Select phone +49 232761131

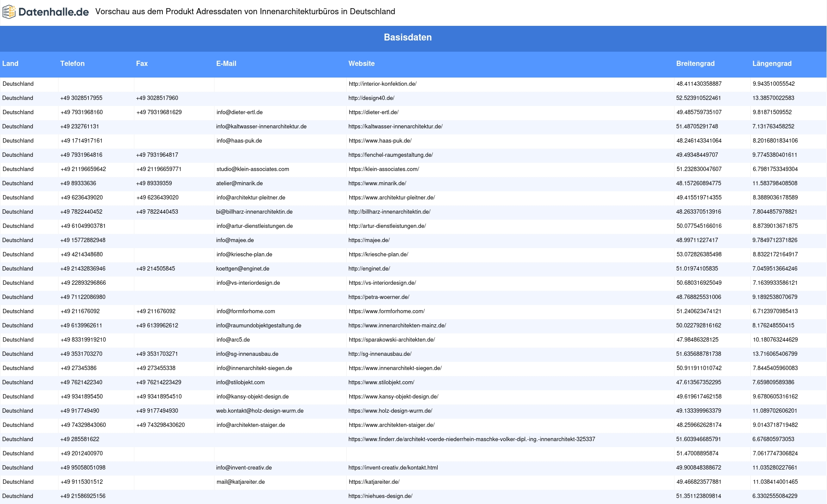80,127
